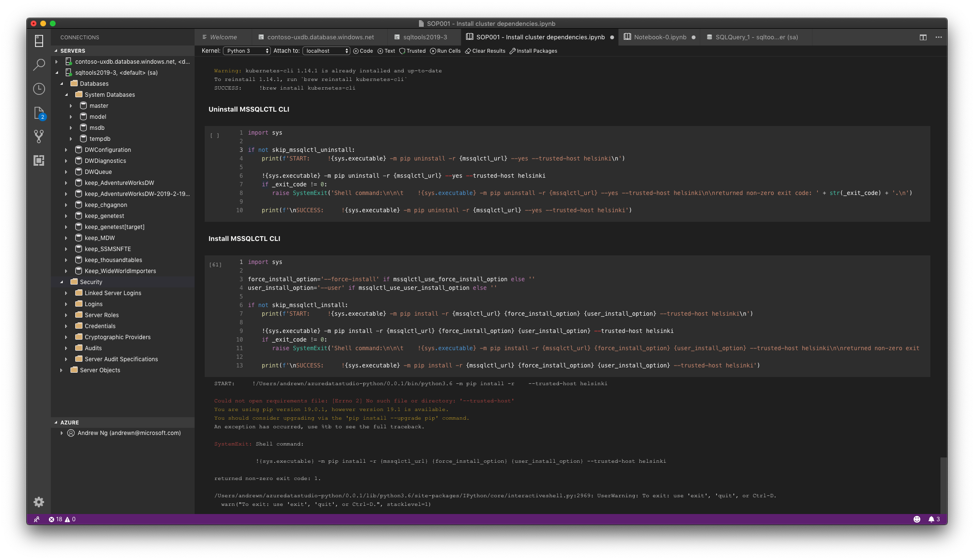Expand the Andrew Ng Azure account
The image size is (974, 560).
61,433
